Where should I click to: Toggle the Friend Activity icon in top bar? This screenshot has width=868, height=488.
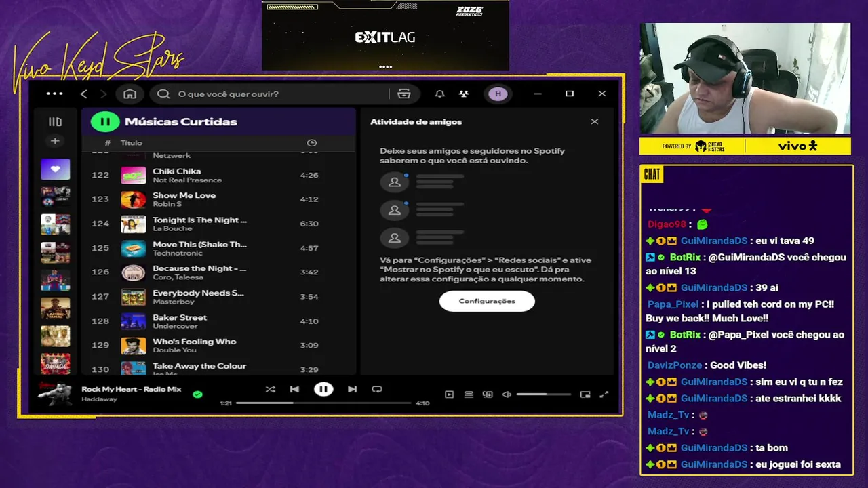point(464,94)
